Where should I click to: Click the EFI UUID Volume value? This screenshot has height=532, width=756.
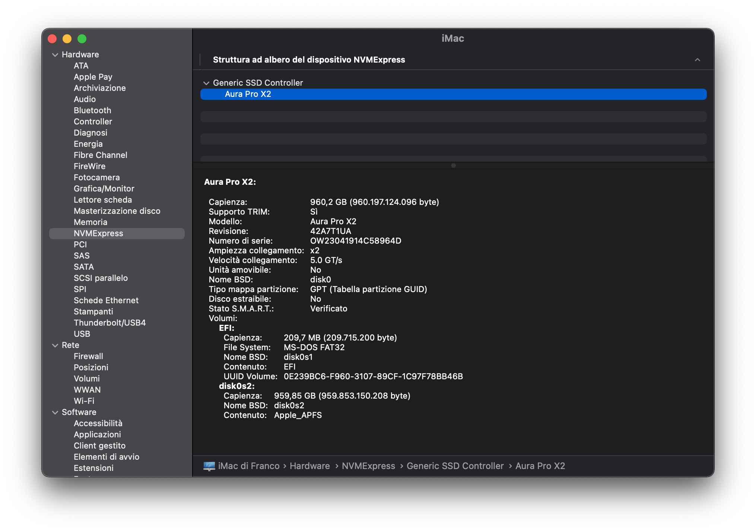point(373,376)
